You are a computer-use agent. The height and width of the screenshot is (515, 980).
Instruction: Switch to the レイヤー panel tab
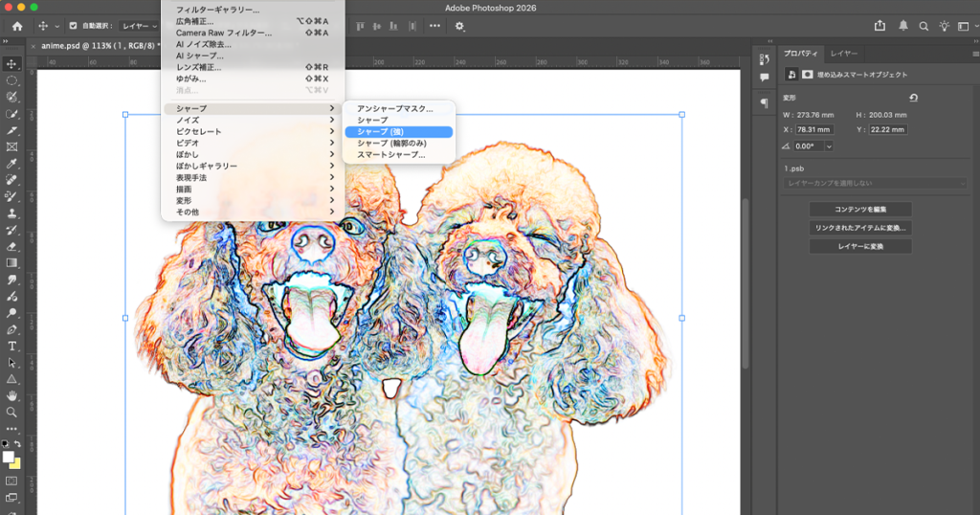point(843,54)
